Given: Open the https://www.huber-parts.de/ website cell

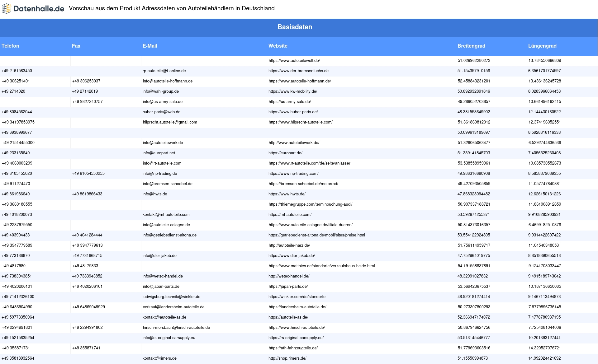Looking at the screenshot, I should point(293,112).
